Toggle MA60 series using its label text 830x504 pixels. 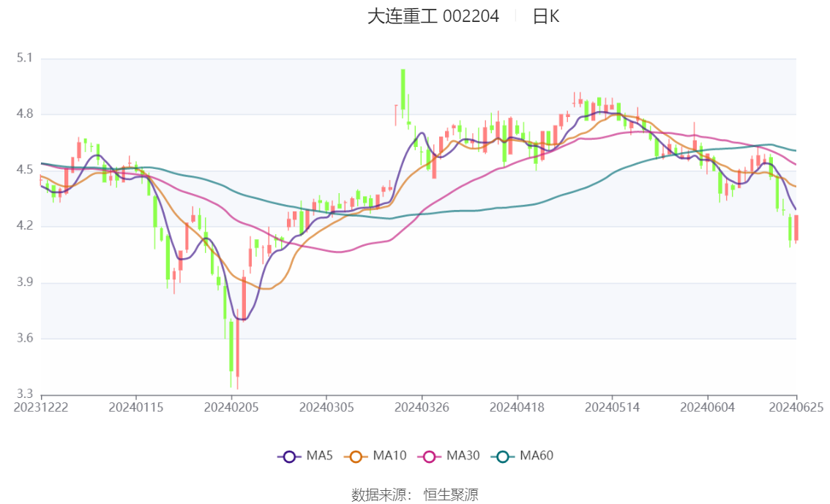point(536,456)
